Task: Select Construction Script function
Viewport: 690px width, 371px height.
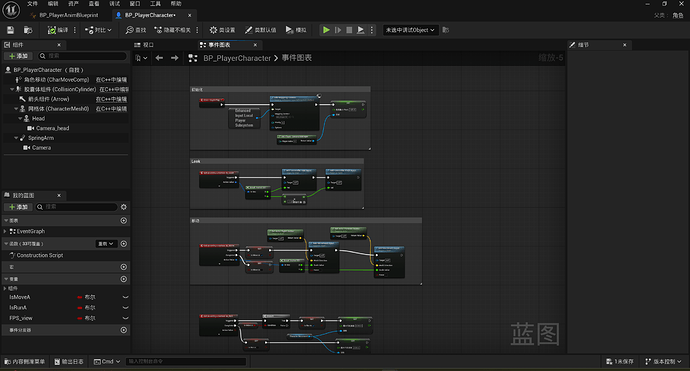Action: tap(40, 255)
